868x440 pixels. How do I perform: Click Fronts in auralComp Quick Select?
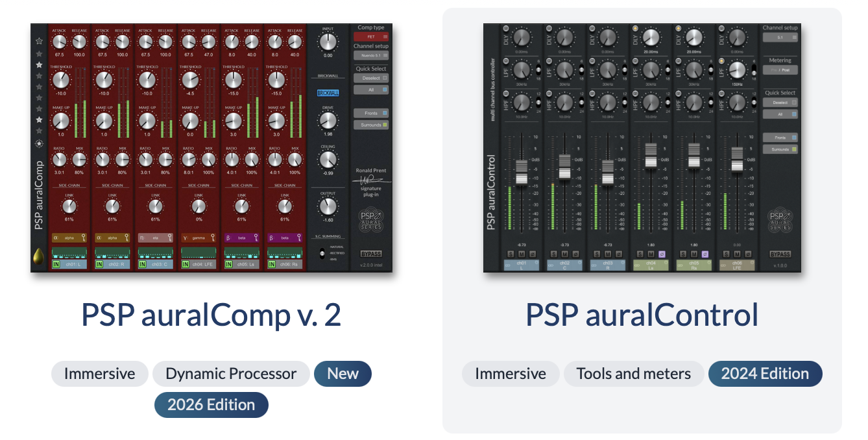point(371,113)
